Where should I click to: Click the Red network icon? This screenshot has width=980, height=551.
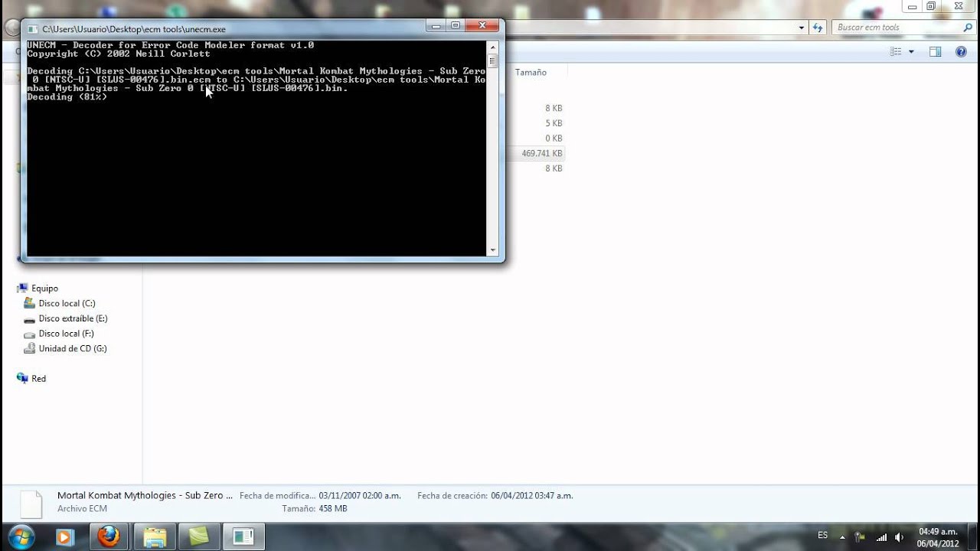point(22,378)
